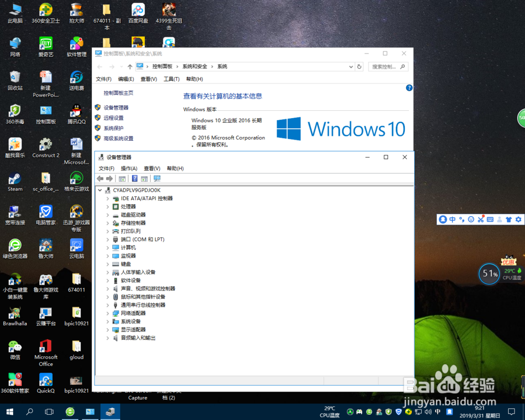Select the Microsoft Office desktop icon

(x=46, y=353)
